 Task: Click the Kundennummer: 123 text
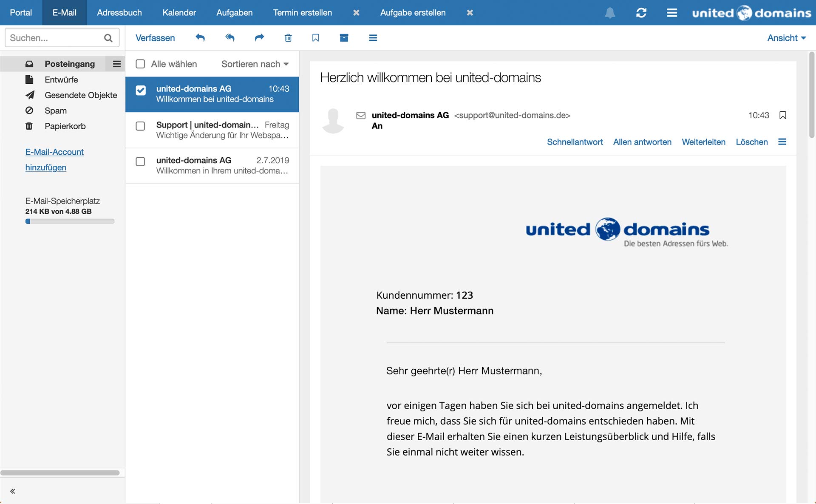[425, 295]
